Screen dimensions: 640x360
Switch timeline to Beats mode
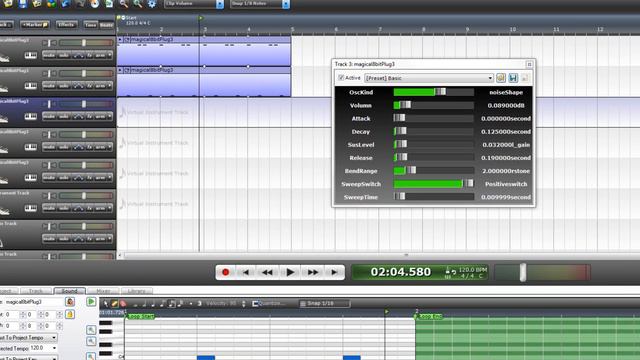[107, 25]
